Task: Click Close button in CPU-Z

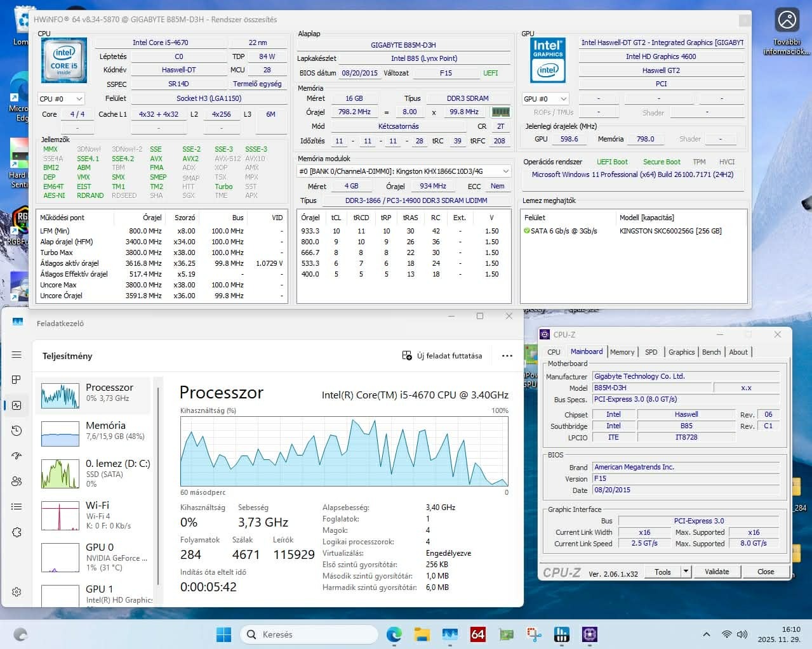Action: click(766, 572)
